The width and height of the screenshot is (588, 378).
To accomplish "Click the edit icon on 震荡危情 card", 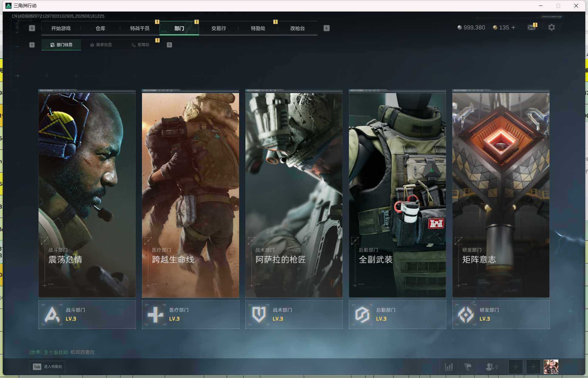I will point(45,241).
